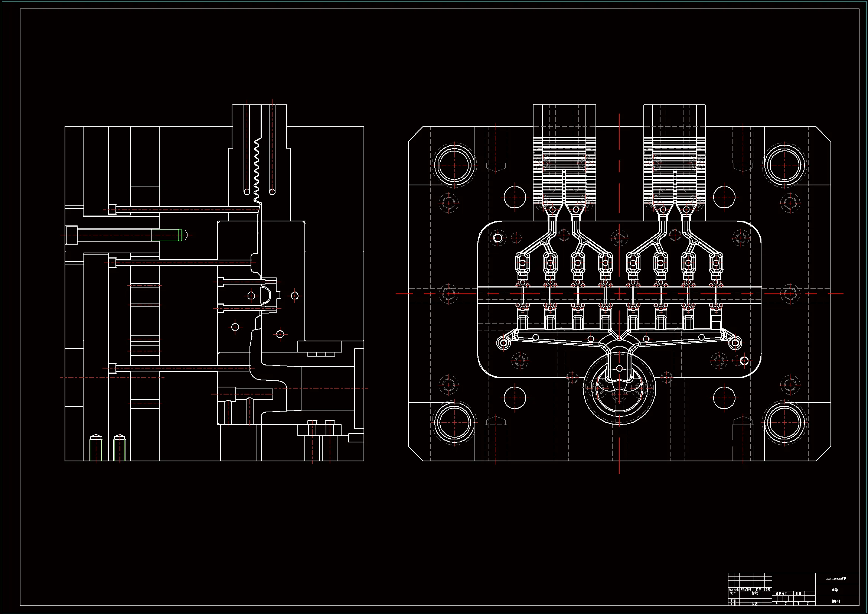Viewport: 868px width, 614px height.
Task: Select the rightmost of the eight cavity inserts
Action: pyautogui.click(x=716, y=263)
